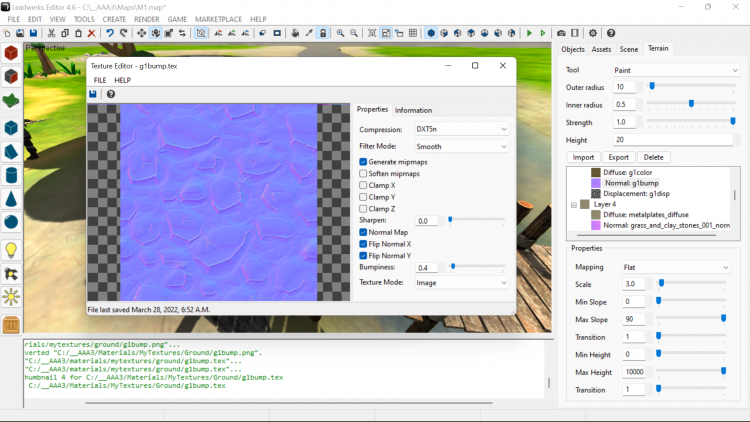Image resolution: width=750 pixels, height=422 pixels.
Task: Click the Scale value input field
Action: tap(634, 284)
